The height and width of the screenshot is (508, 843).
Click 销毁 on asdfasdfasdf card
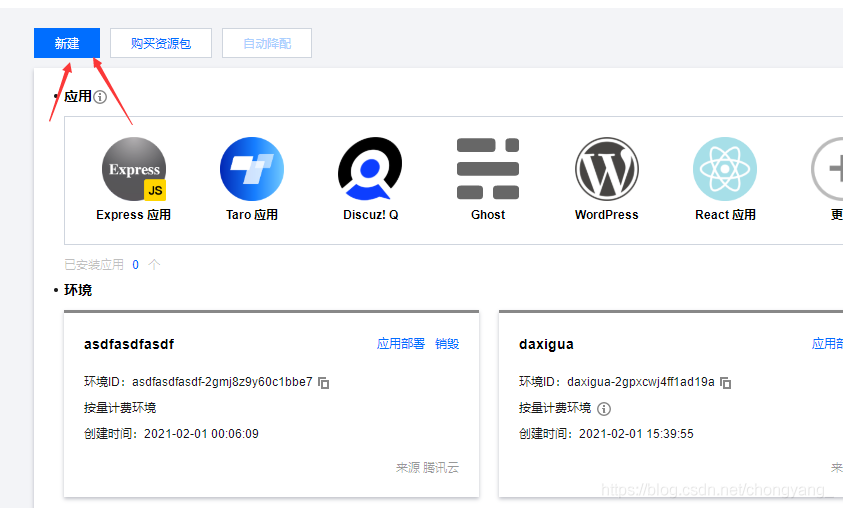pos(447,344)
